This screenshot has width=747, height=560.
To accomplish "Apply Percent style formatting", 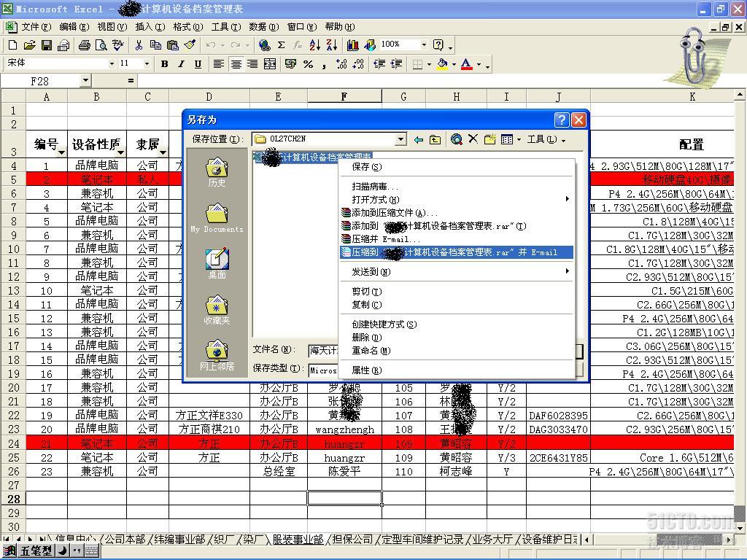I will [x=309, y=64].
